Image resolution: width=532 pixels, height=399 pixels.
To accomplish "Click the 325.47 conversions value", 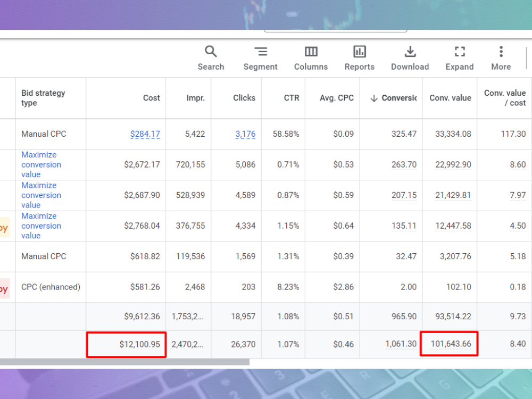I will (x=404, y=134).
